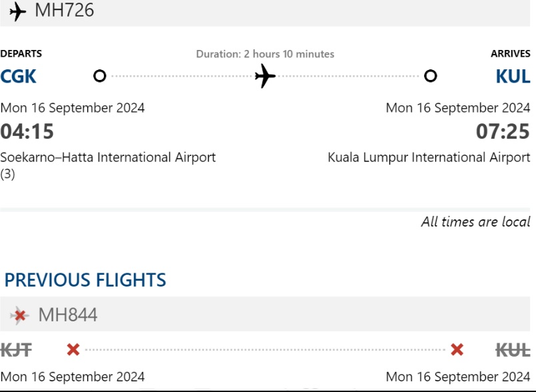Click the 07:25 arrival time
536x392 pixels.
[503, 131]
